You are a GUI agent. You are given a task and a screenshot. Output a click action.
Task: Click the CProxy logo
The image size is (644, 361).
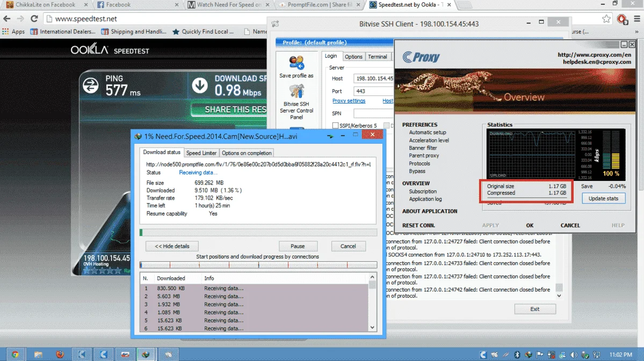421,57
